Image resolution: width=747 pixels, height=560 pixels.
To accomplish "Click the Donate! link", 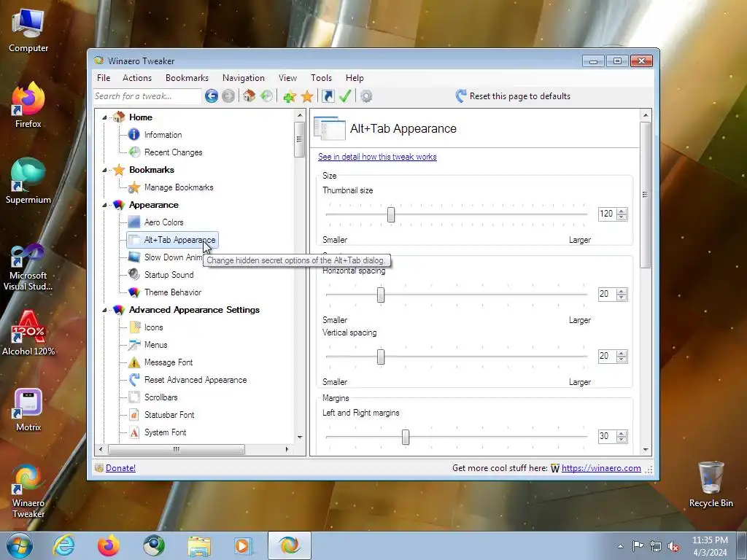I will pyautogui.click(x=120, y=468).
